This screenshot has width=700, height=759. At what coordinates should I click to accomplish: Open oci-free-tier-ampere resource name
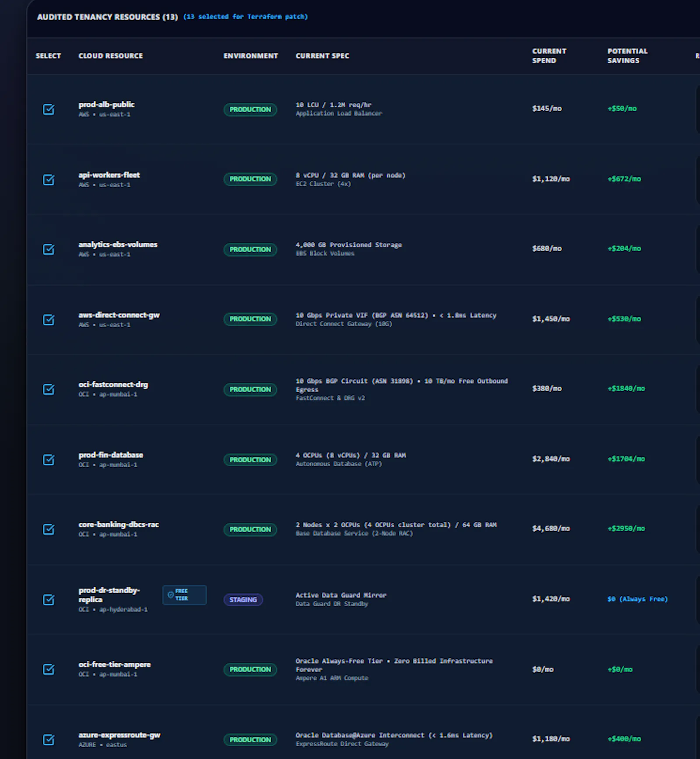(x=114, y=665)
